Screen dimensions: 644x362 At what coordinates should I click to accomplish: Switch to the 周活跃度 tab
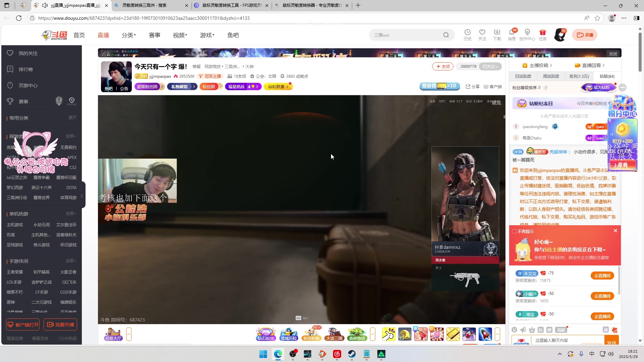tap(551, 76)
